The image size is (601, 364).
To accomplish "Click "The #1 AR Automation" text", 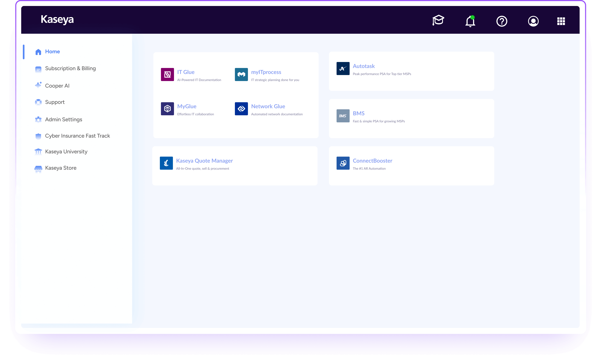I will 369,169.
